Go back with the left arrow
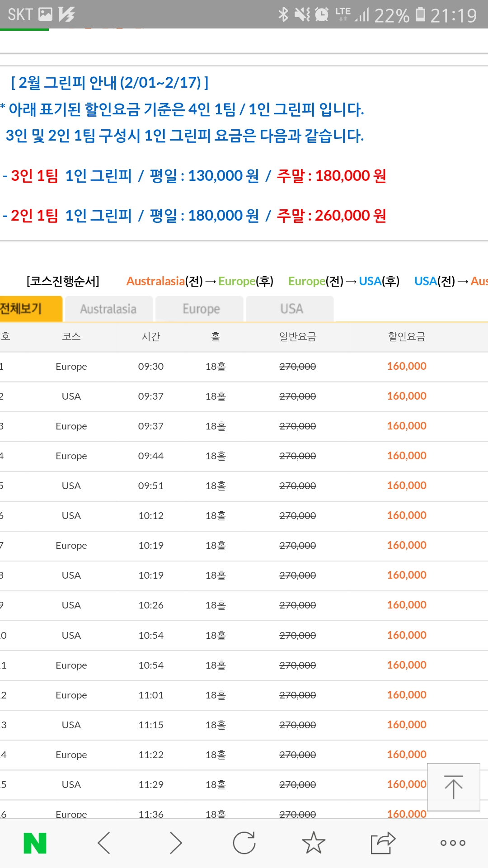488x868 pixels. click(x=104, y=843)
